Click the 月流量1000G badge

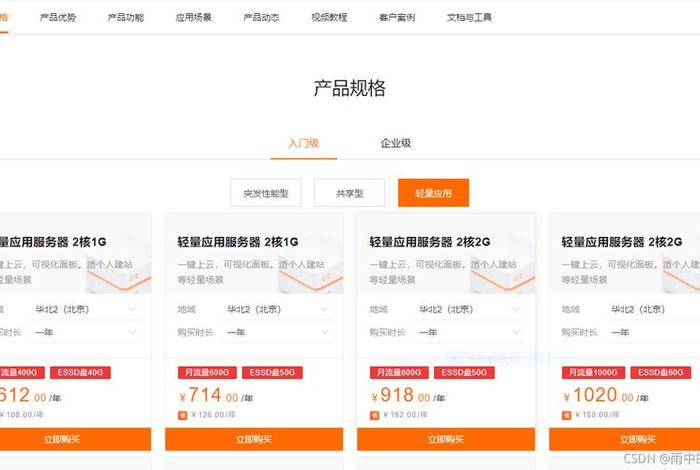point(593,372)
